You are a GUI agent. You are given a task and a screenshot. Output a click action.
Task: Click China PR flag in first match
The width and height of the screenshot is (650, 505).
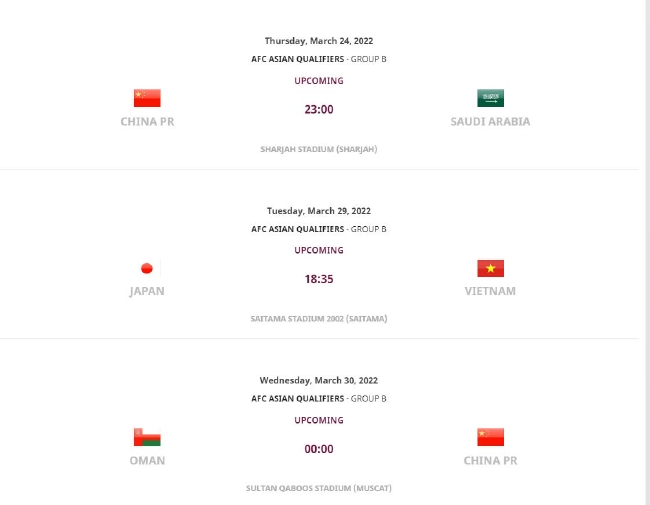147,98
